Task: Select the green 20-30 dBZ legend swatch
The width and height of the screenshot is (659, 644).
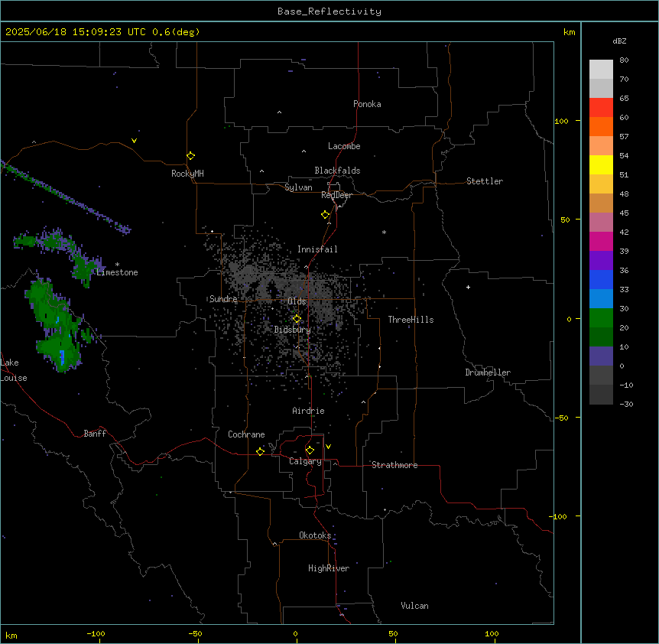Action: coord(601,318)
